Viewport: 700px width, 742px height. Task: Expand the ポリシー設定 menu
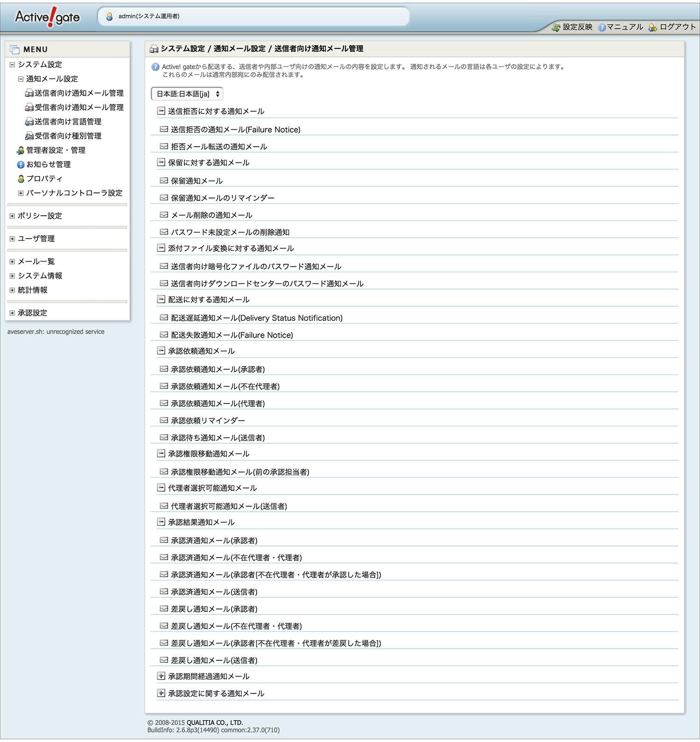coord(12,216)
